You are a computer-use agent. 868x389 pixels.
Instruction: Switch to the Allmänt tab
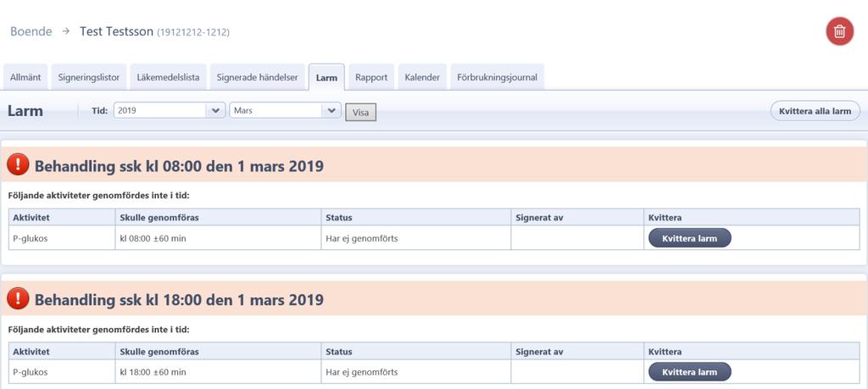point(25,77)
